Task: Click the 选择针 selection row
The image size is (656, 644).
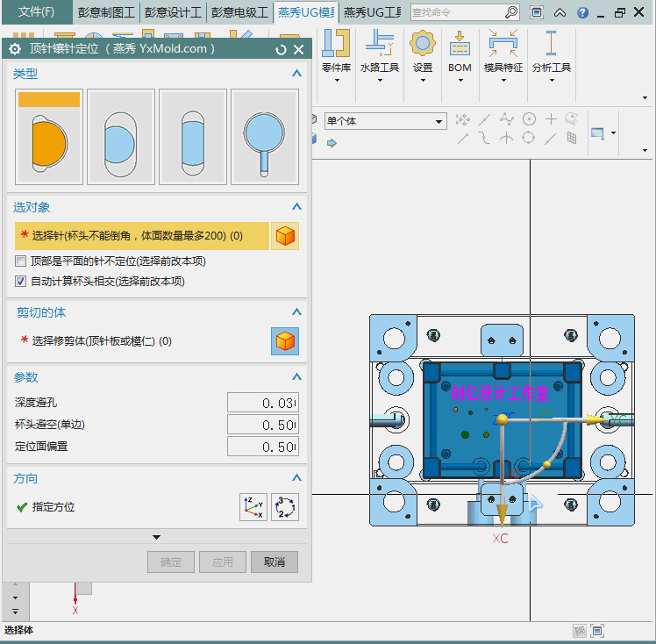Action: pyautogui.click(x=142, y=236)
